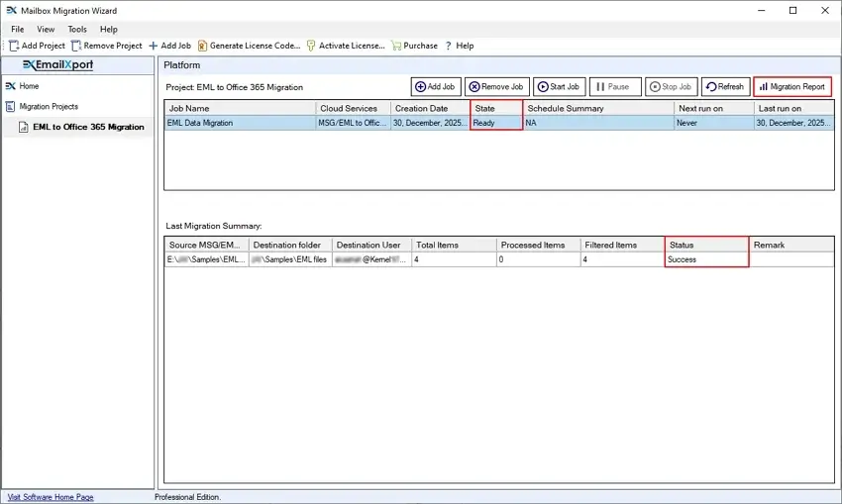Open the Migration Report
Viewport: 842px width, 504px height.
pos(792,86)
